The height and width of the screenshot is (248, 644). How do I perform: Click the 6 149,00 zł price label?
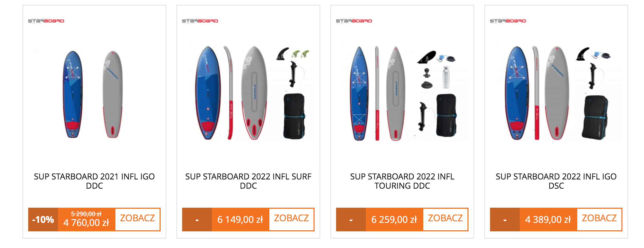coord(240,220)
